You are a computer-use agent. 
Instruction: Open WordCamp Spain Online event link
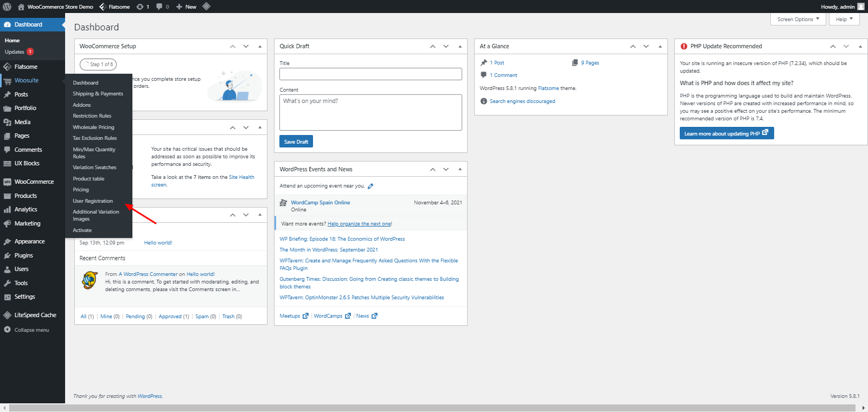(x=320, y=203)
